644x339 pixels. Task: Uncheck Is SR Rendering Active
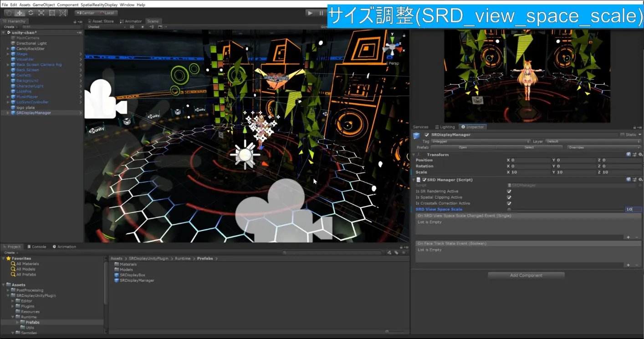[509, 192]
